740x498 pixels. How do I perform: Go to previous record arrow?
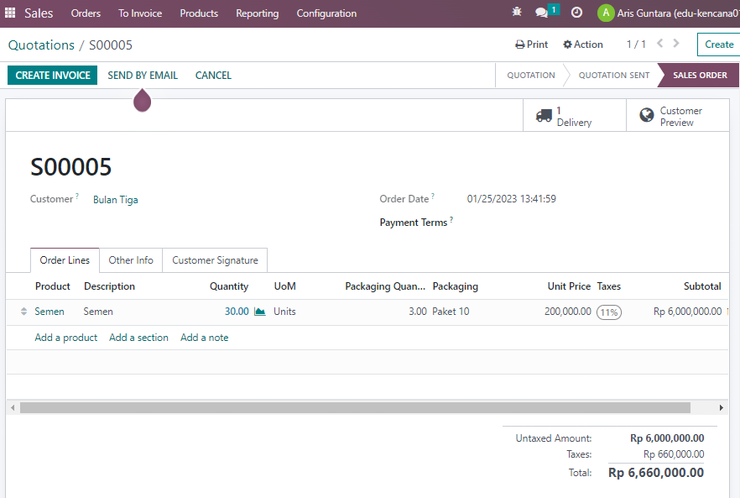(660, 43)
